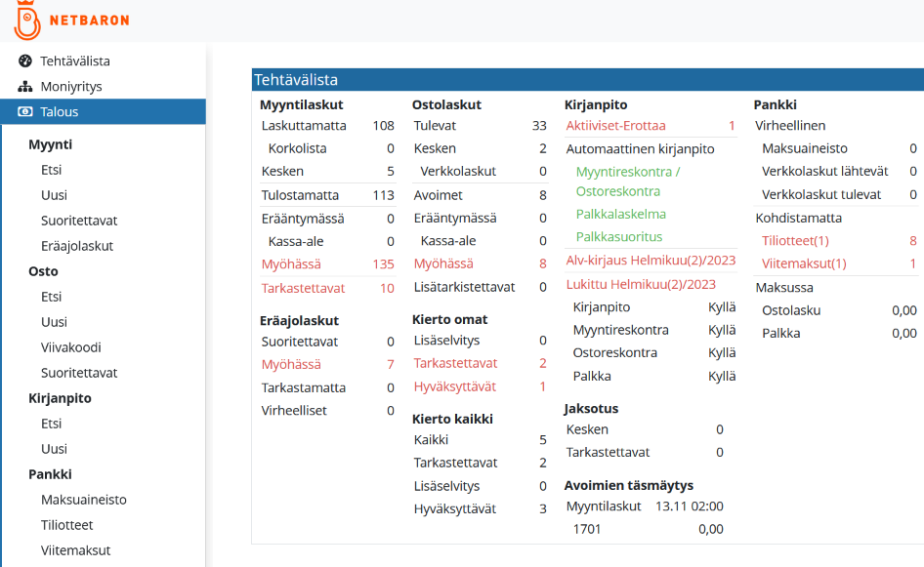Viewport: 924px width, 567px height.
Task: Click the Talous money icon
Action: (25, 111)
